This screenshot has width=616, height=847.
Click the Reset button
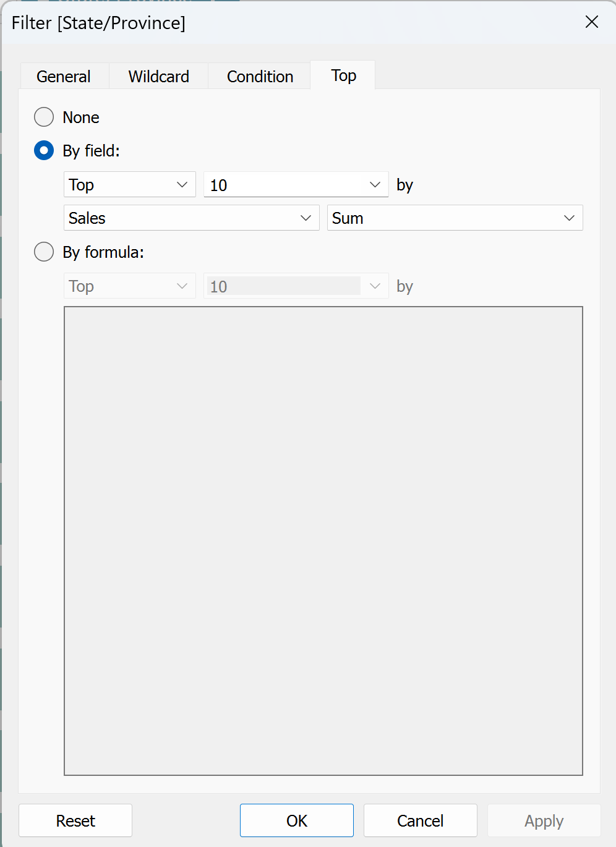point(75,820)
